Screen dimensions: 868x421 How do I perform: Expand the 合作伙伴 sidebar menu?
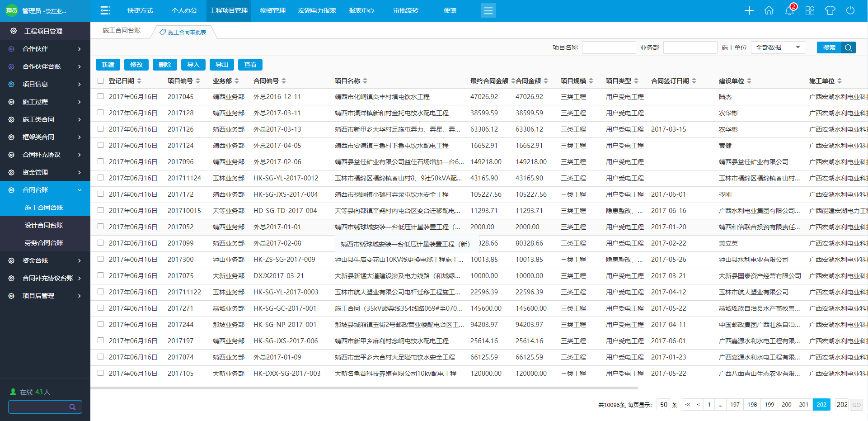pos(45,49)
